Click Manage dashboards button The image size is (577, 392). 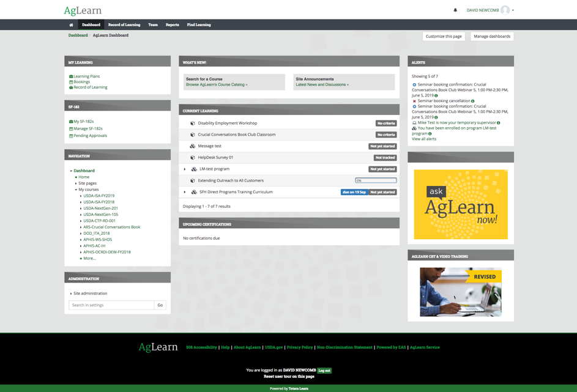click(492, 37)
